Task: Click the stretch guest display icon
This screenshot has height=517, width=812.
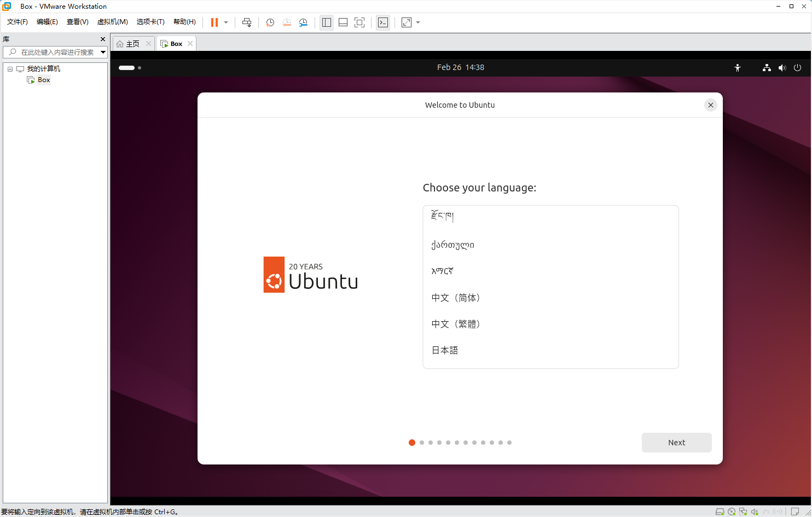Action: [x=407, y=22]
